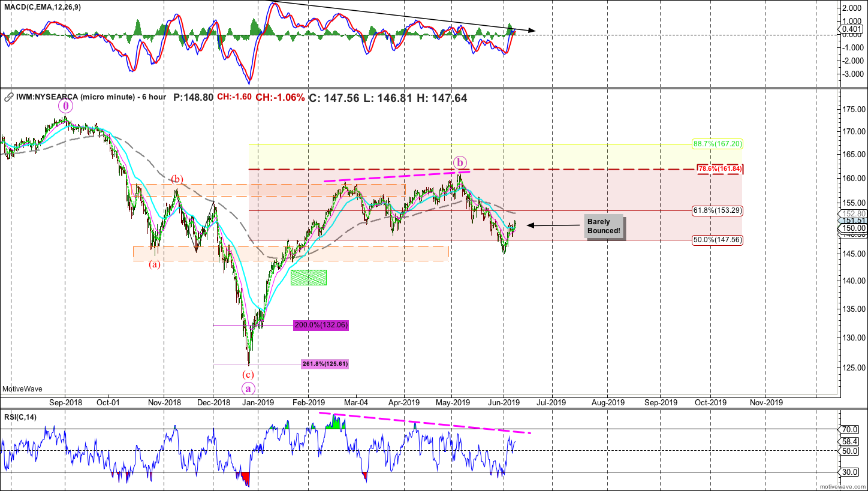Click the Jun-2019 date label
The image size is (868, 491).
click(x=504, y=402)
